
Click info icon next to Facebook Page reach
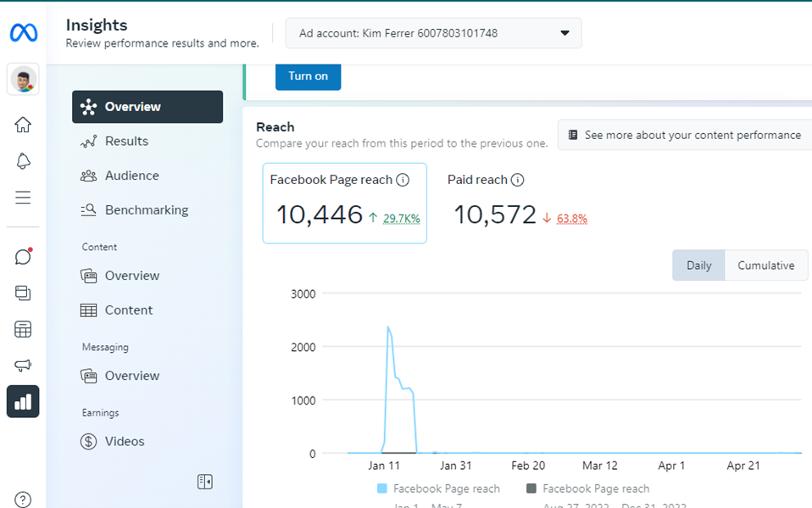[x=403, y=180]
